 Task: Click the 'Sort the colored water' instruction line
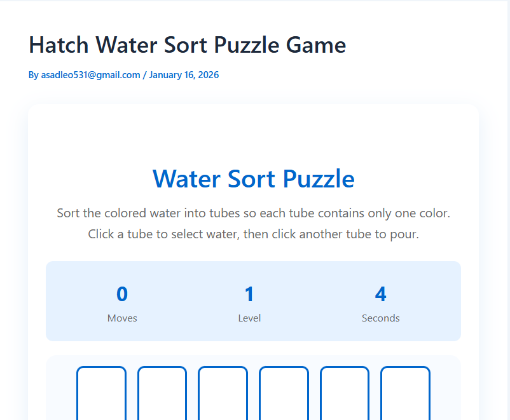253,213
